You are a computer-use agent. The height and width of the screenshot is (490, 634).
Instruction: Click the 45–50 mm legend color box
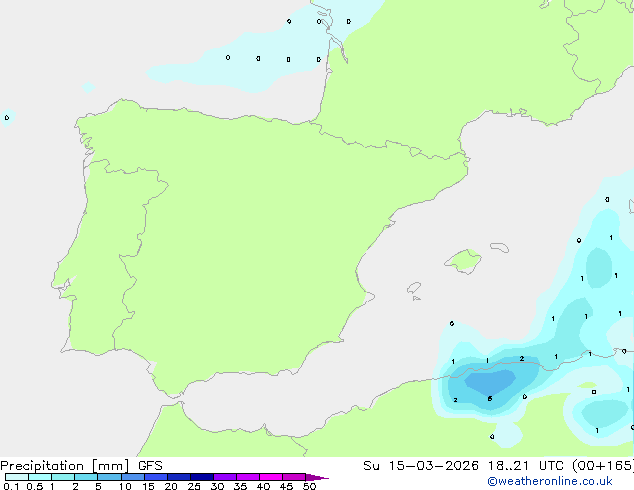tap(294, 477)
